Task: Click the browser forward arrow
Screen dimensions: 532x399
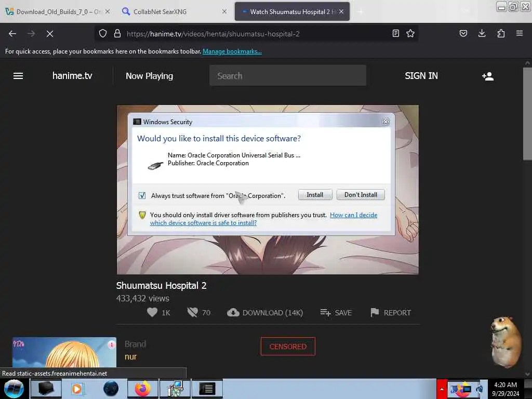Action: [31, 34]
